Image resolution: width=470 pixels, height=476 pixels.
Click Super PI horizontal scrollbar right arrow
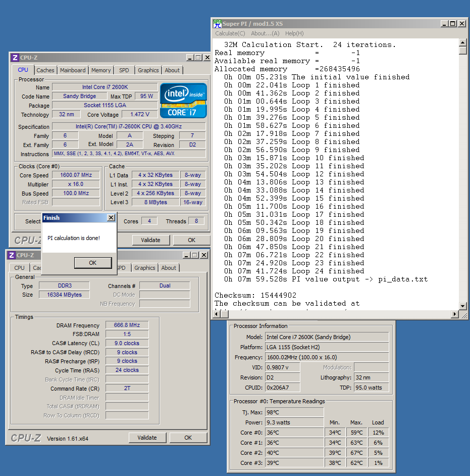(454, 314)
